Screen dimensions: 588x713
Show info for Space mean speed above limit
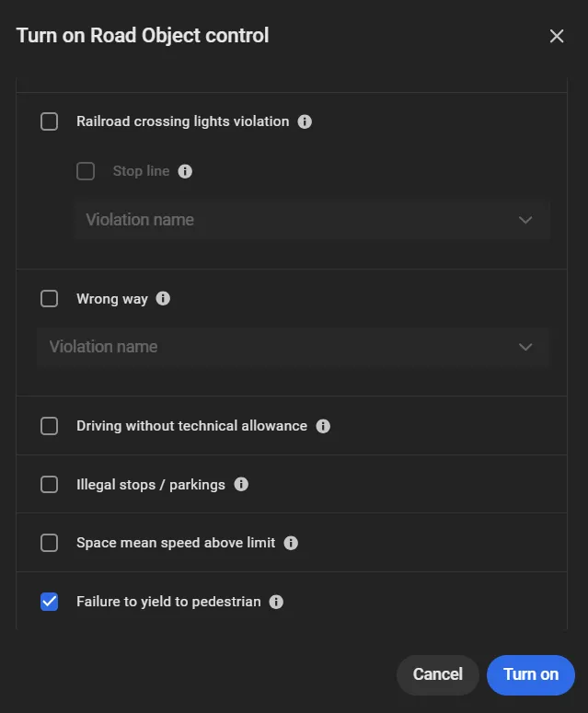[x=291, y=543]
